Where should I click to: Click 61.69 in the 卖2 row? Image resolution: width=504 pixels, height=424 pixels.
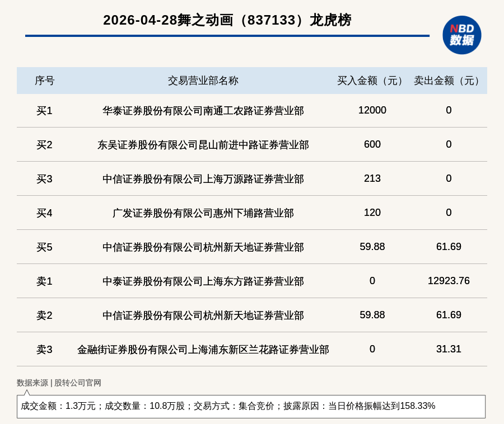tap(449, 314)
